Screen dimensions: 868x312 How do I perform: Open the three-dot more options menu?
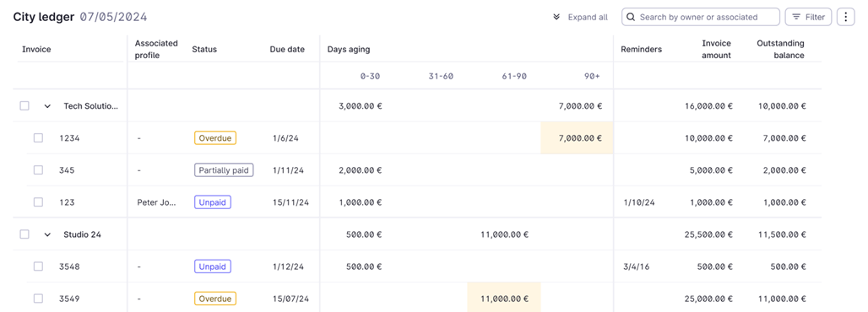(845, 17)
